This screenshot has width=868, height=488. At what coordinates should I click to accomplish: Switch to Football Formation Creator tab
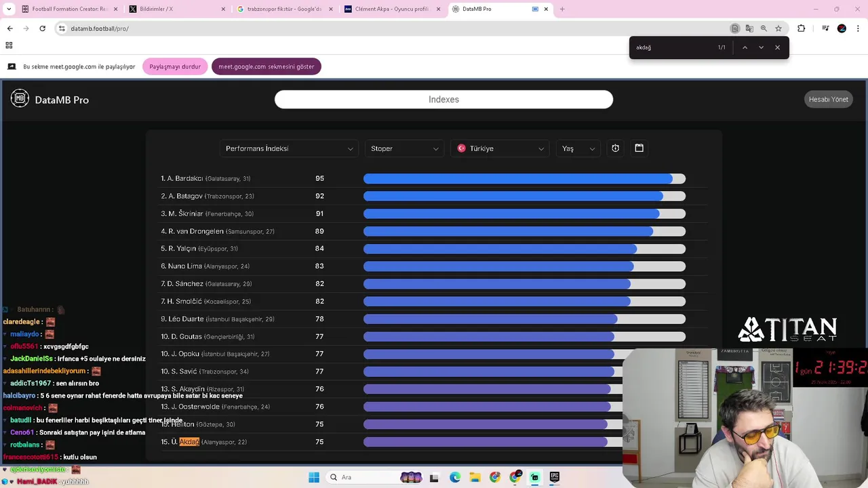tap(69, 9)
